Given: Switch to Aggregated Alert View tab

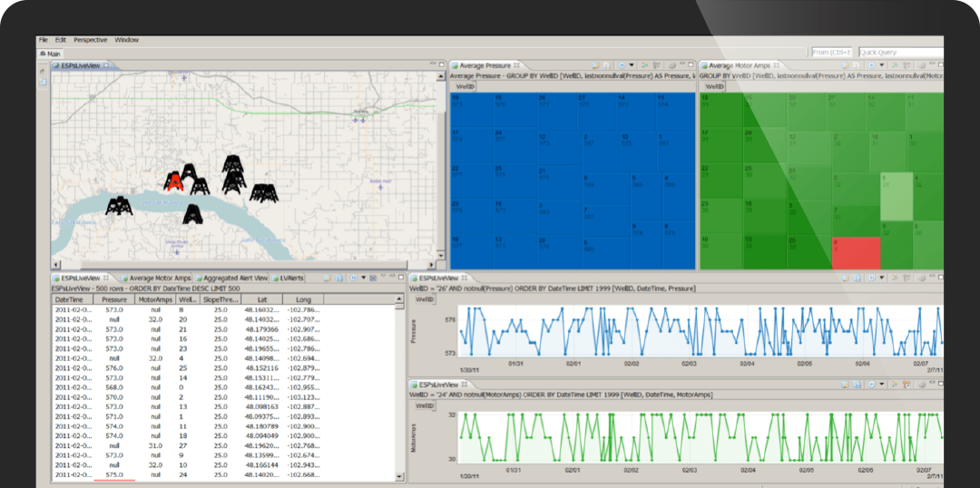Looking at the screenshot, I should point(231,278).
